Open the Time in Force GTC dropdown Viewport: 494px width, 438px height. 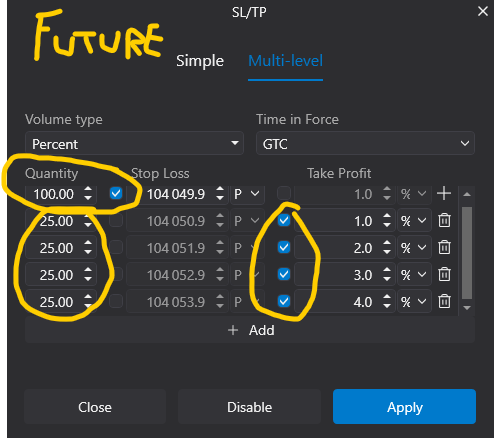tap(365, 144)
